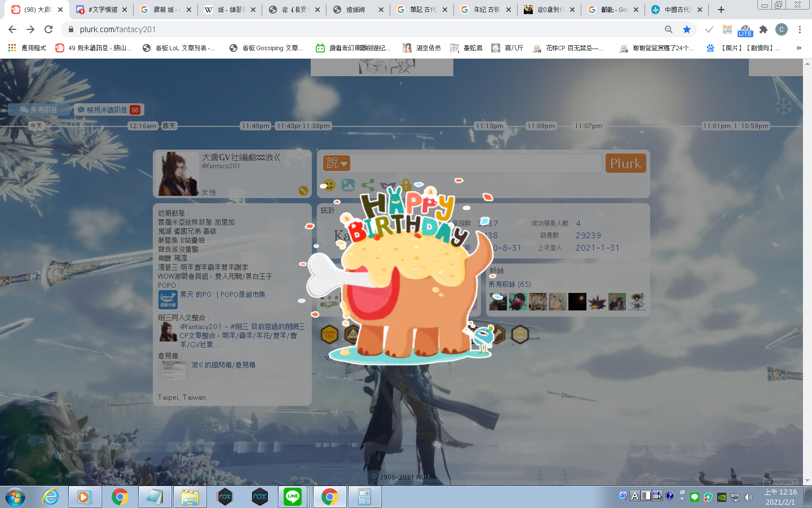Viewport: 812px width, 508px height.
Task: Open the 黑天 的PO POPO原創市集 link
Action: [223, 295]
